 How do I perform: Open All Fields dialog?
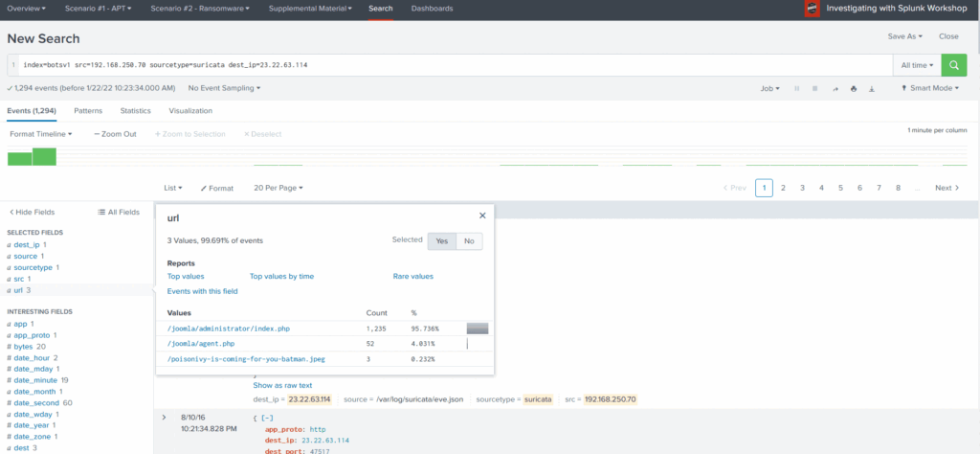click(x=119, y=212)
